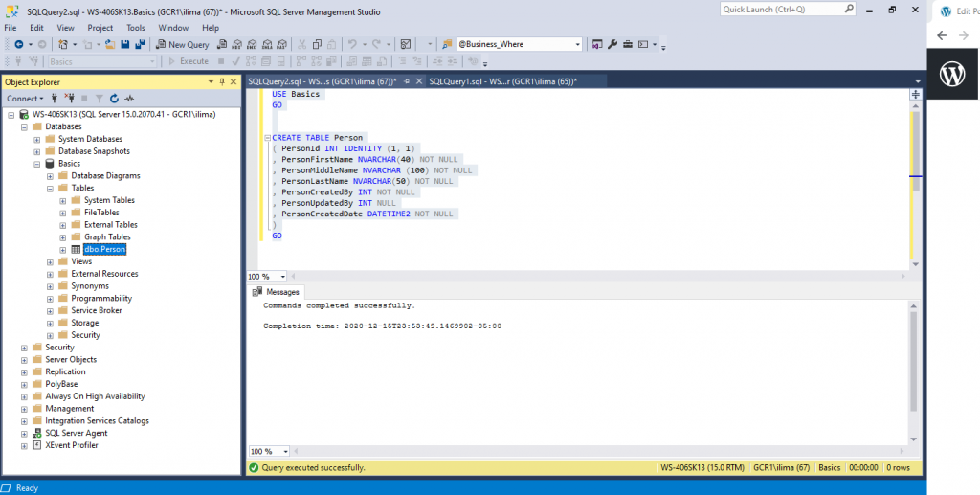The height and width of the screenshot is (495, 980).
Task: Switch to the SQLQuery1.sql tab
Action: (x=502, y=81)
